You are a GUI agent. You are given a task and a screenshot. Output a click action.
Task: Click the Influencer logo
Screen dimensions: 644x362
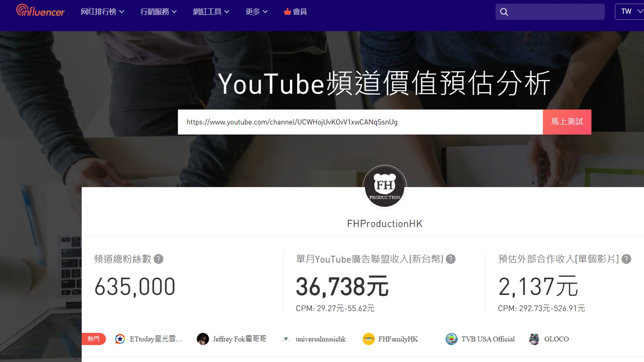[x=40, y=10]
